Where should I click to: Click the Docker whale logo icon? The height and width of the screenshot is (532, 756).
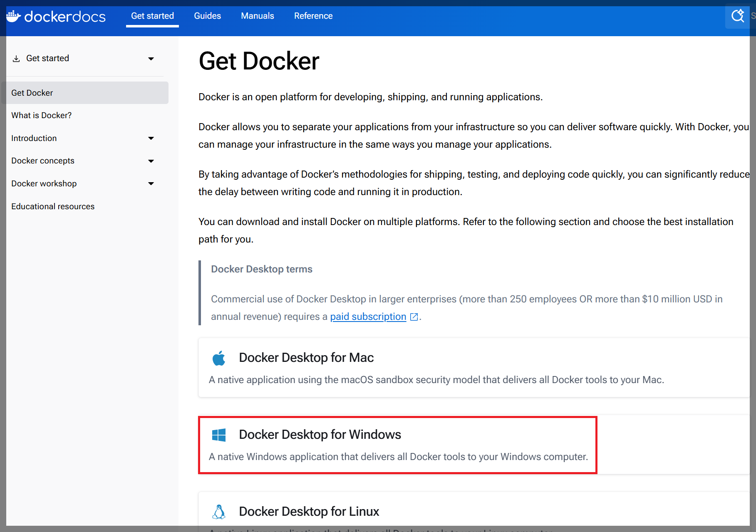tap(13, 16)
